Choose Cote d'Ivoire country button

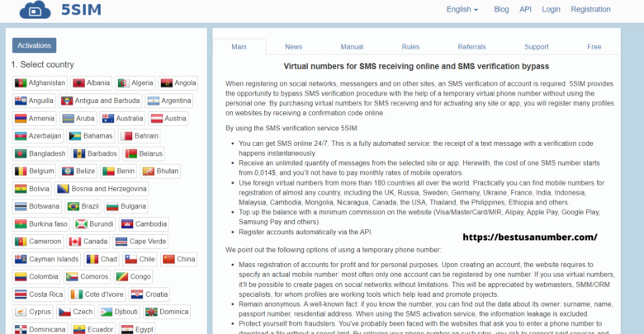97,294
